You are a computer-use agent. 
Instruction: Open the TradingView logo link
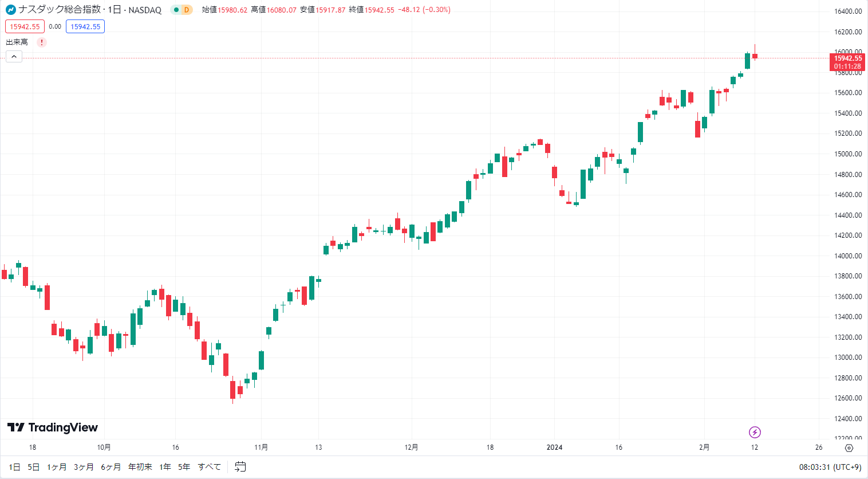[x=53, y=427]
